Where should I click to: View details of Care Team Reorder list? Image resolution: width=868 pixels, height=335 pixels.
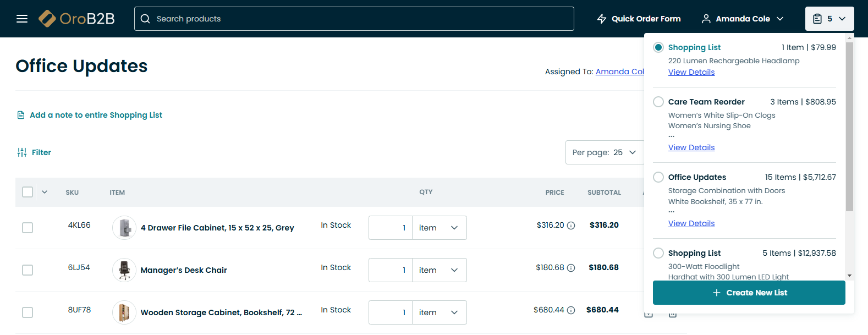coord(691,147)
